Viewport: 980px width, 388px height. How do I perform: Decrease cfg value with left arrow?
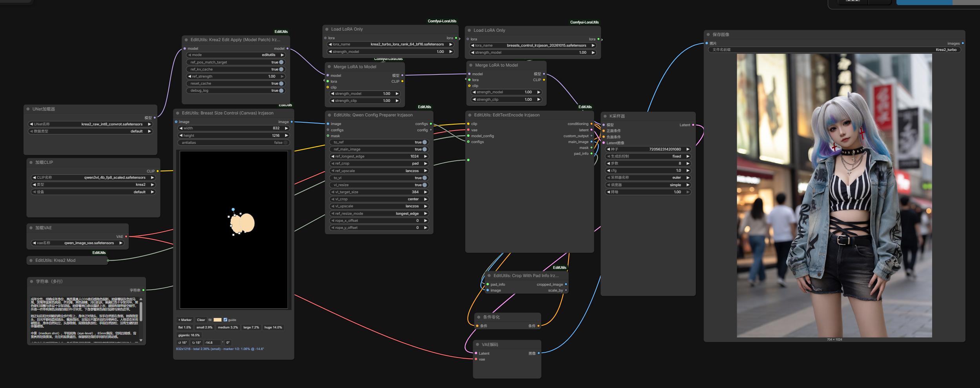[608, 170]
